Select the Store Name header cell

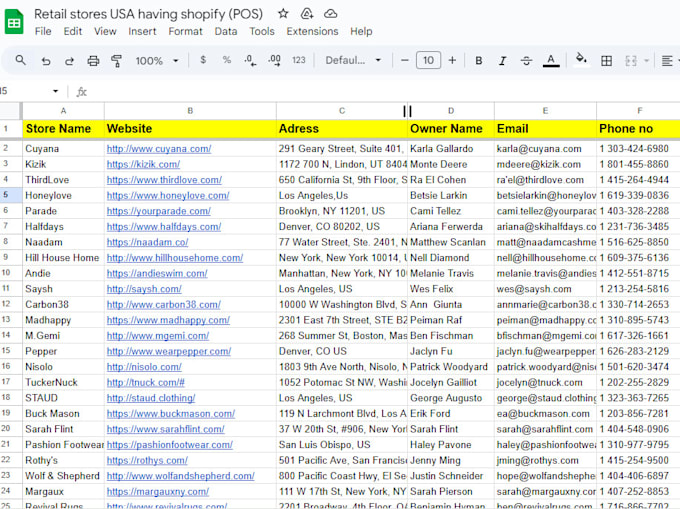(63, 129)
